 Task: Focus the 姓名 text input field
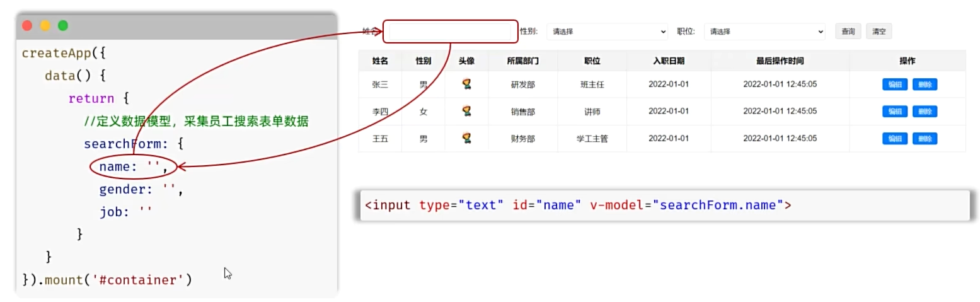point(450,32)
